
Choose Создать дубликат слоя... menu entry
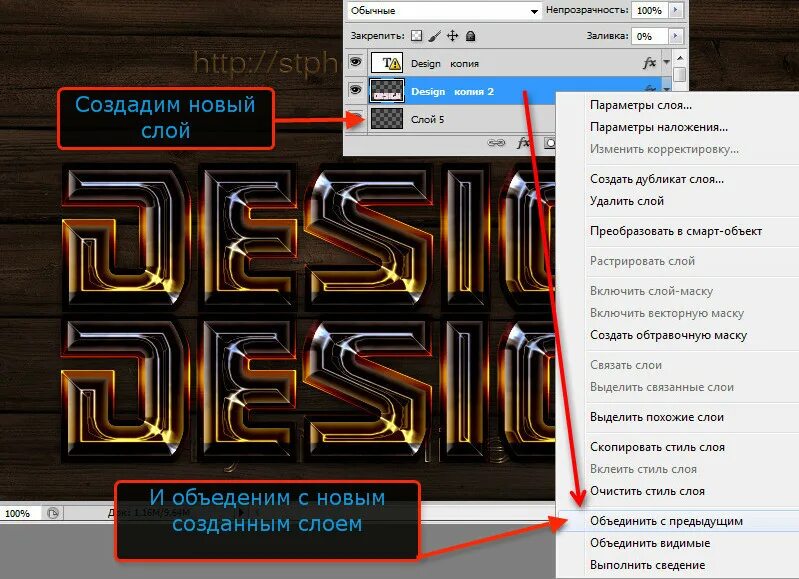click(x=657, y=179)
